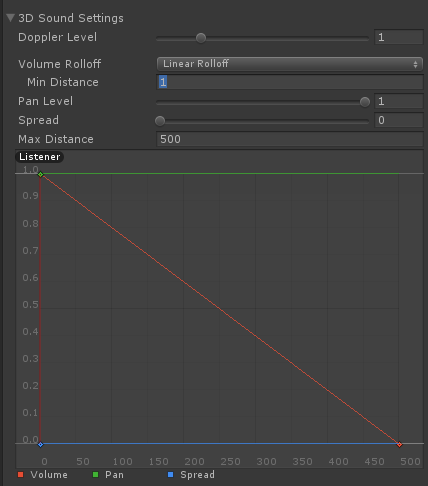
Task: Click the green Pan legend swatch
Action: (x=95, y=475)
